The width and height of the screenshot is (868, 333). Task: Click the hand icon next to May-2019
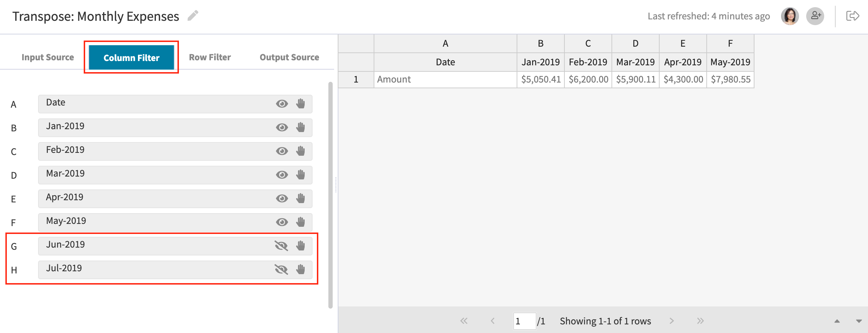point(301,222)
